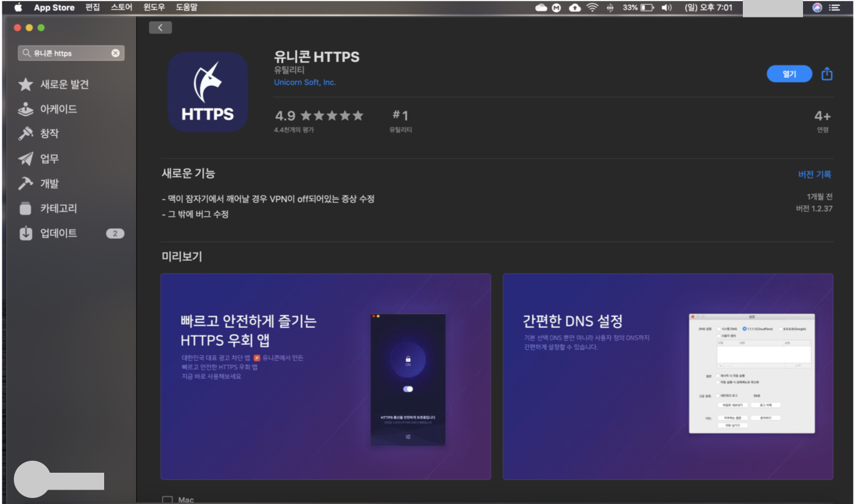
Task: Open the 도움말 menu
Action: [x=187, y=7]
